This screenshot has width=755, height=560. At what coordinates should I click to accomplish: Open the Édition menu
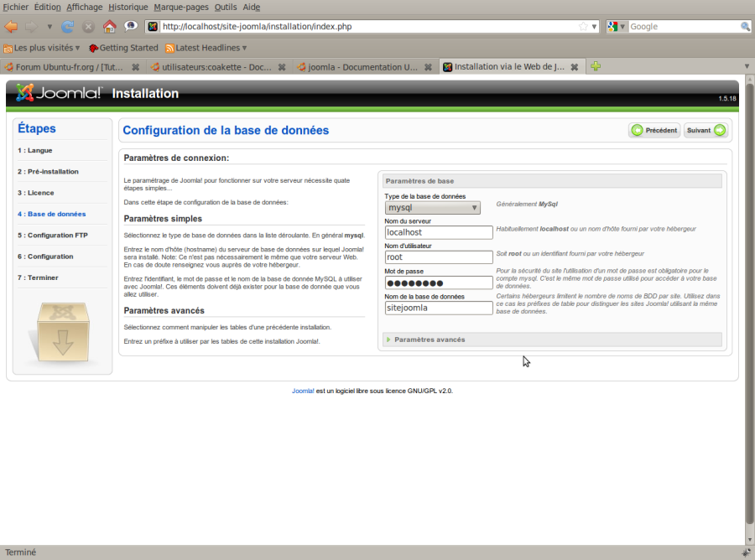(47, 8)
